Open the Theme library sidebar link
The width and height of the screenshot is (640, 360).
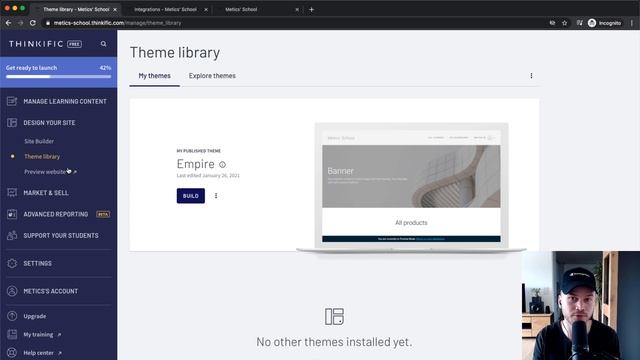[42, 156]
